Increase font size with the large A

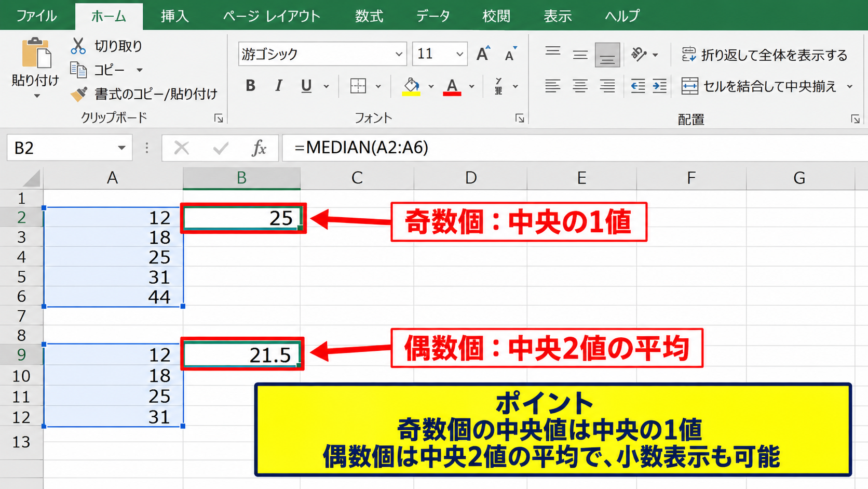click(483, 54)
